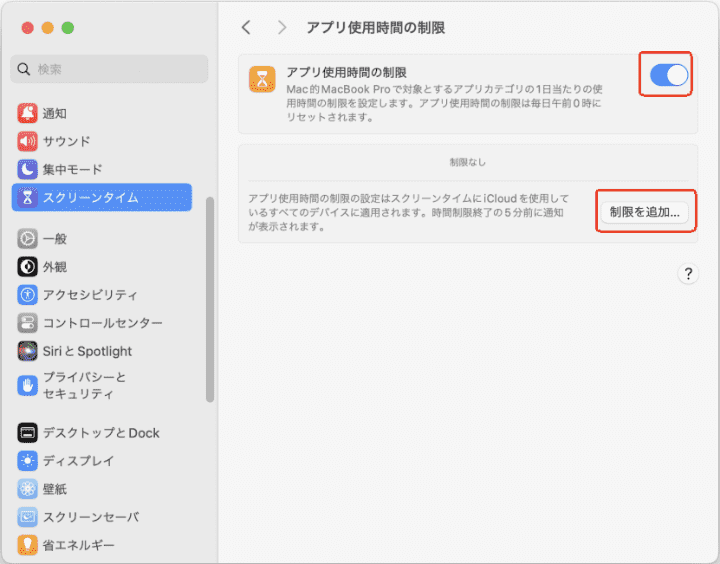
Task: Click the 壁紙 flower icon
Action: pos(28,489)
